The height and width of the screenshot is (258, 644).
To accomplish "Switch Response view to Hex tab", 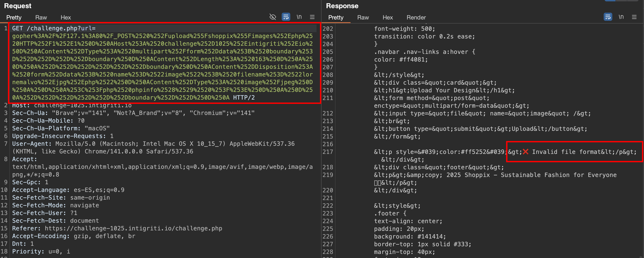I will click(x=388, y=17).
